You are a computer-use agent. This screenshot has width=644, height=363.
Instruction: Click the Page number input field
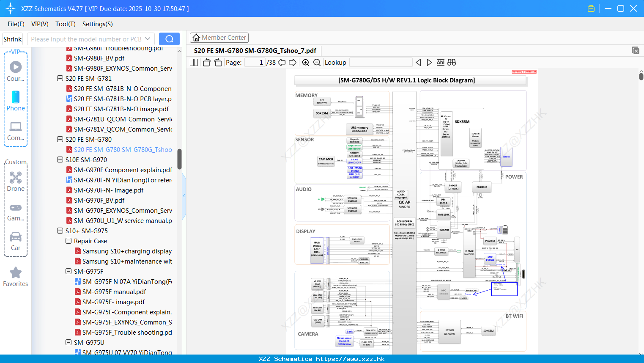[255, 63]
